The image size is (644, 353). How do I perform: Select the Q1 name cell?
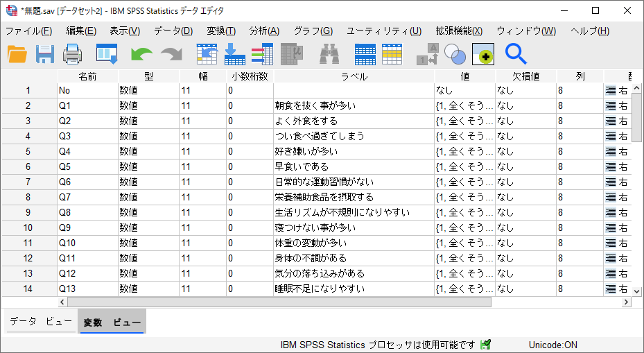87,105
